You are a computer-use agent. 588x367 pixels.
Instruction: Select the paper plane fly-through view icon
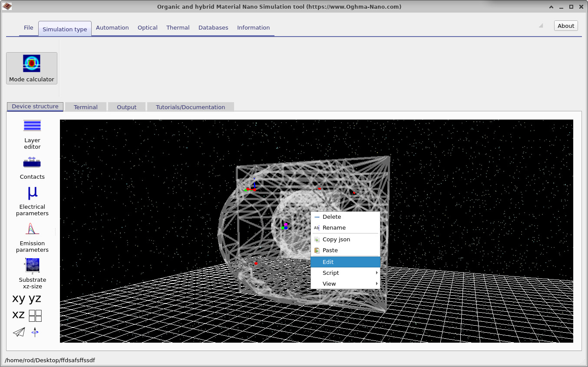tap(18, 332)
